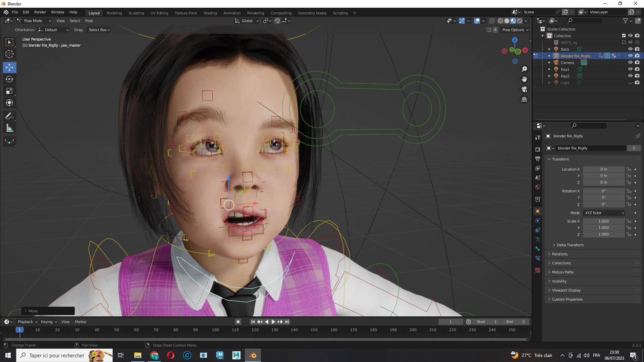The image size is (644, 362).
Task: Open Bone Constraints properties tab
Action: pos(538,258)
